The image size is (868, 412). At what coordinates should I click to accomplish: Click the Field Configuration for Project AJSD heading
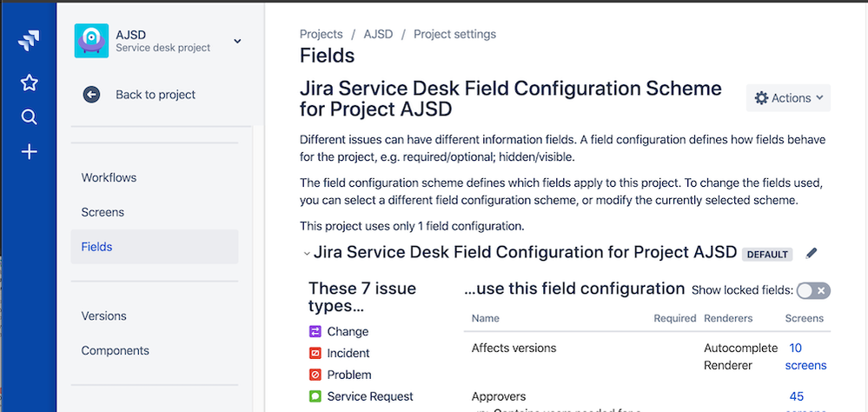pyautogui.click(x=526, y=253)
